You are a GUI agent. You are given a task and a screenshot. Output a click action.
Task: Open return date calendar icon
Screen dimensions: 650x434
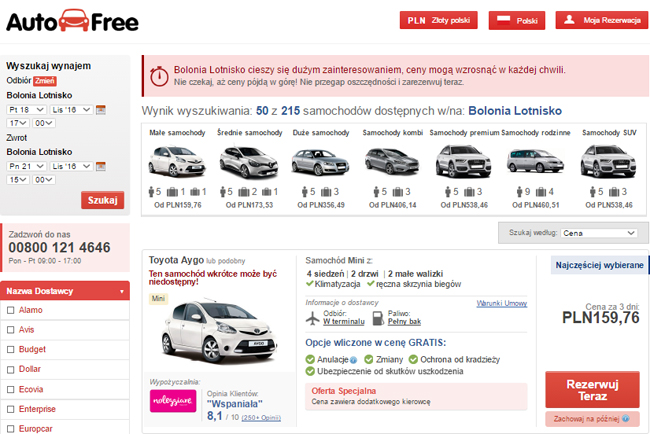point(101,167)
